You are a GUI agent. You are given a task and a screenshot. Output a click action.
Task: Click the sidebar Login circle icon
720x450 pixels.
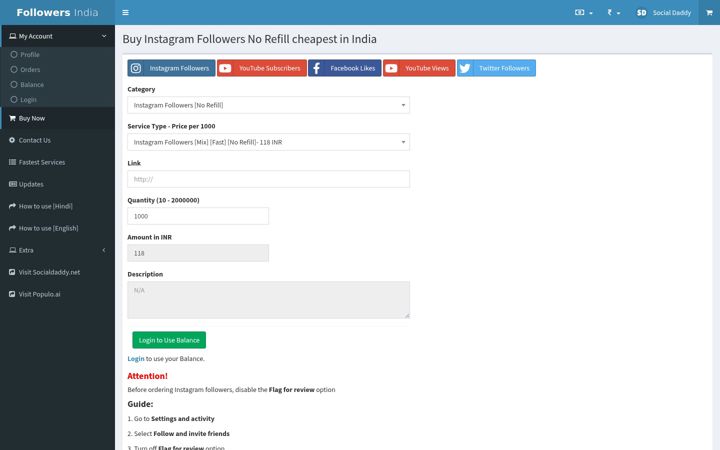(14, 100)
